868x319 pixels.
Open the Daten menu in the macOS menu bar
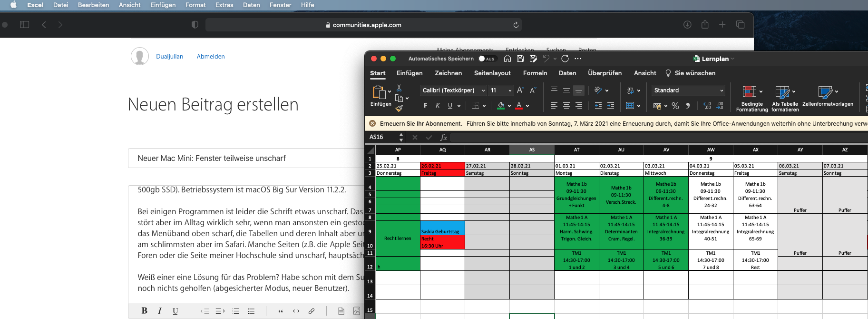tap(251, 5)
